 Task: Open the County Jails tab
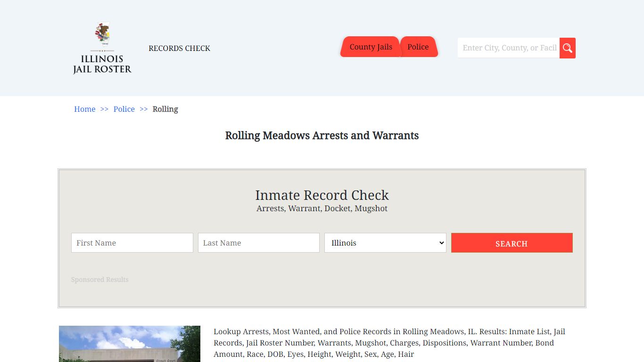pyautogui.click(x=371, y=47)
